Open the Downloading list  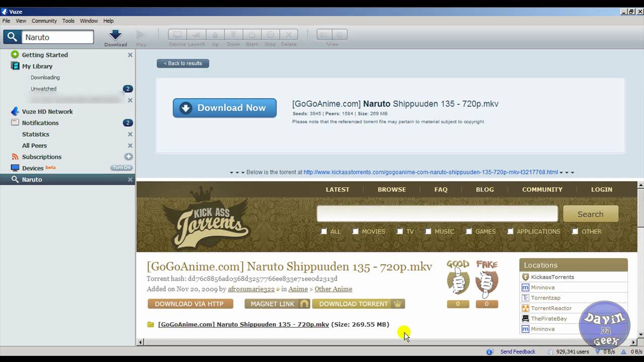(45, 77)
